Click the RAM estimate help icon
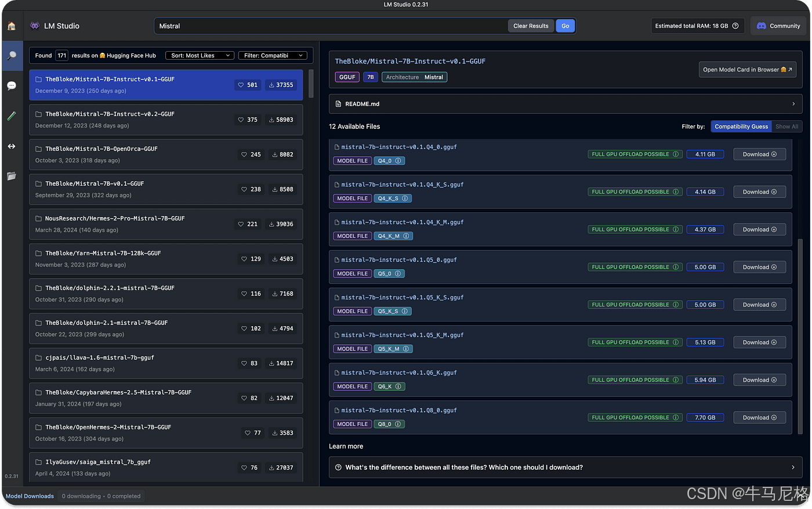 pyautogui.click(x=735, y=26)
